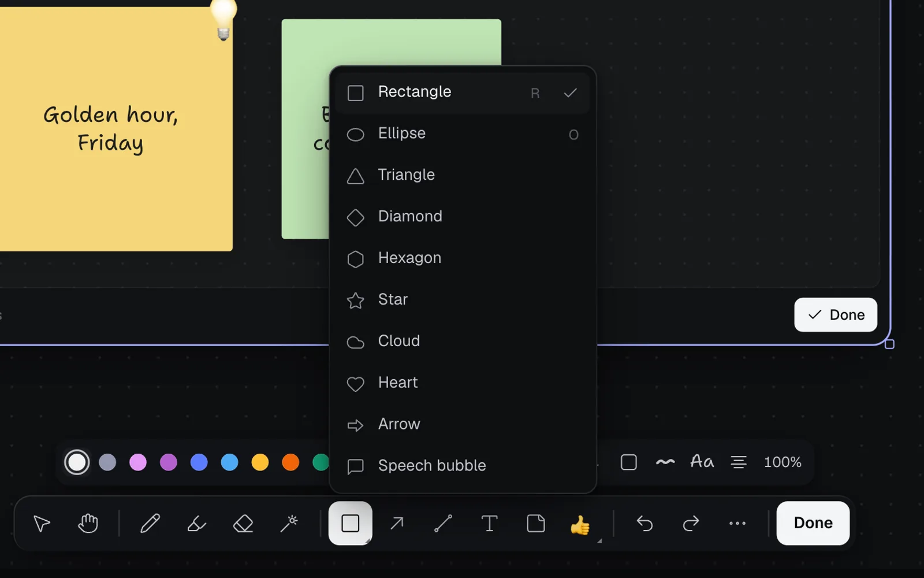Select Cloud shape option
Screen dimensions: 924x578
[x=463, y=342]
